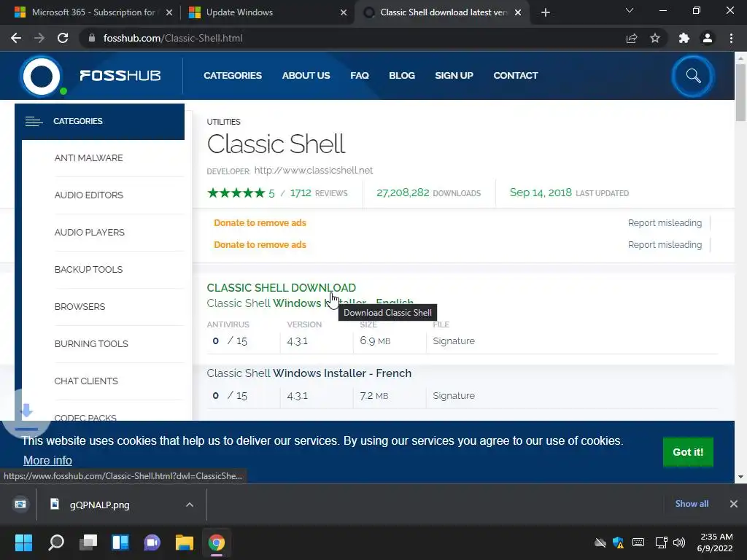Click the first Donate to remove ads link
The width and height of the screenshot is (747, 560).
[260, 223]
